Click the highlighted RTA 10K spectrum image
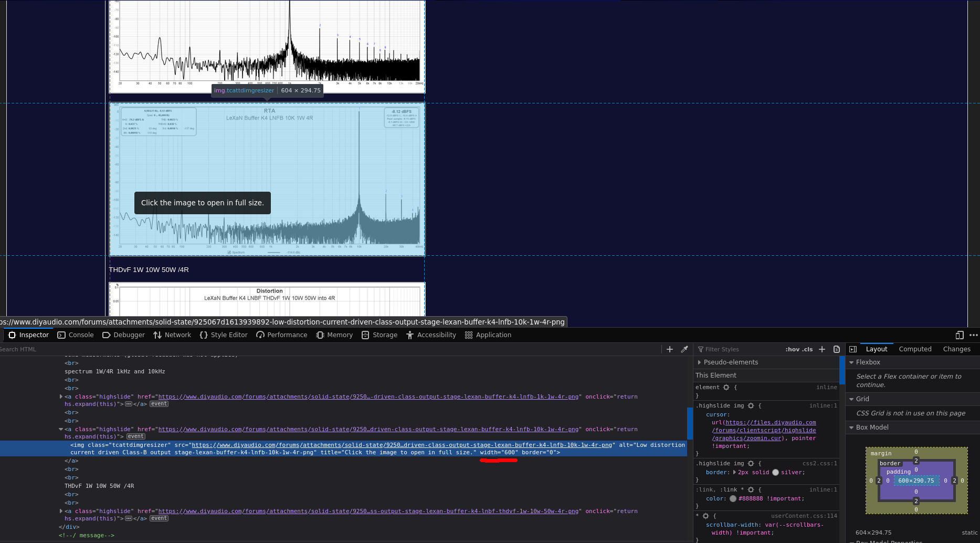This screenshot has width=980, height=543. pos(267,179)
